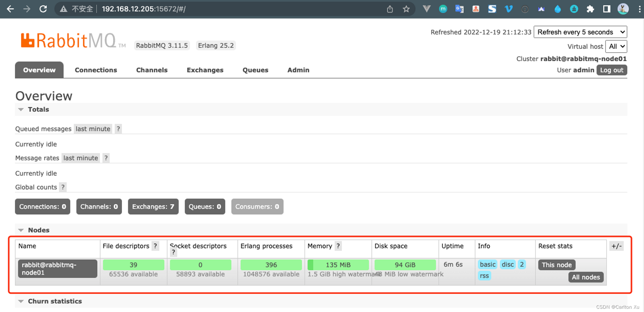The height and width of the screenshot is (312, 644).
Task: Toggle the browser side panel icon
Action: (607, 9)
